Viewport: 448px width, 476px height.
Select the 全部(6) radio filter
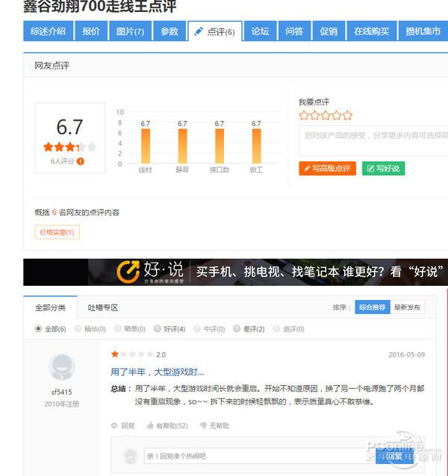click(38, 328)
